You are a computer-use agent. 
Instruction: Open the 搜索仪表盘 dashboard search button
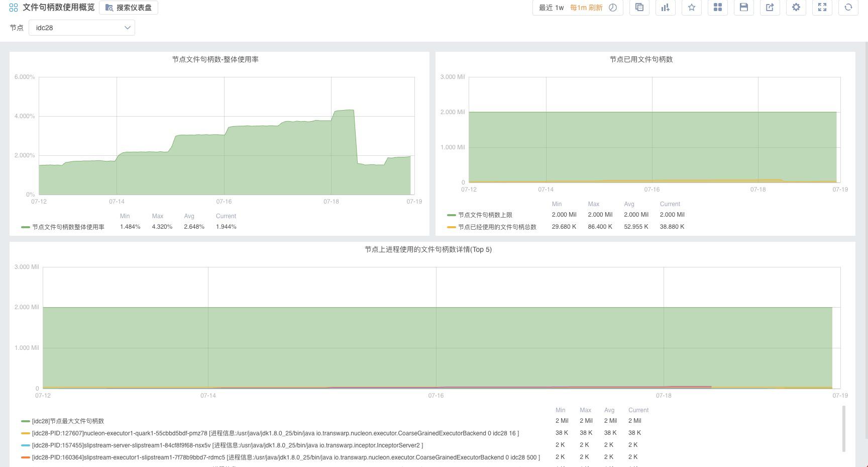129,8
